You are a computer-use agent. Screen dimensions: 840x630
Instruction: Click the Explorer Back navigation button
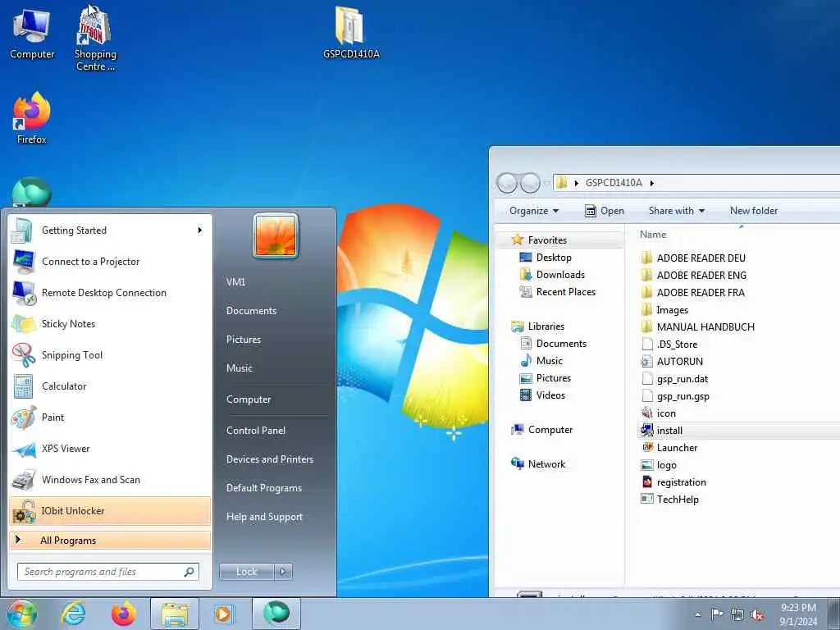tap(507, 183)
